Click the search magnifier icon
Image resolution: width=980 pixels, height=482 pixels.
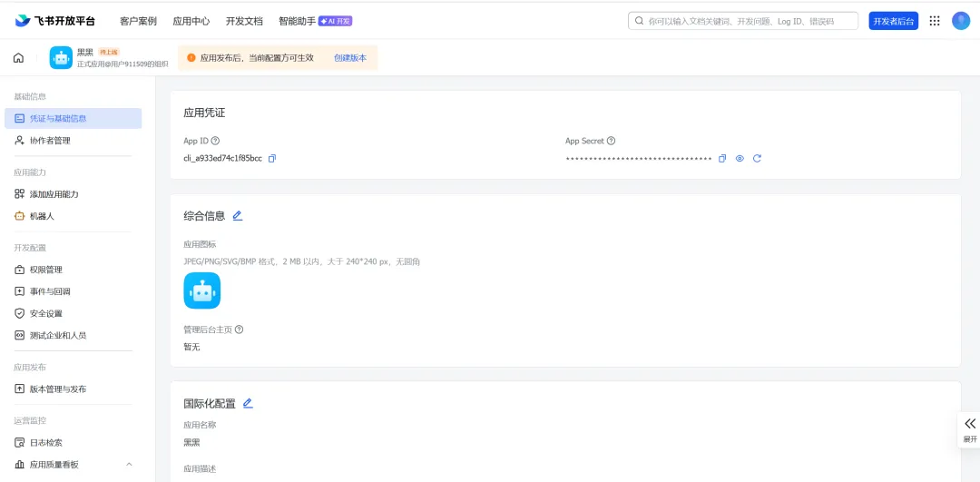pyautogui.click(x=639, y=21)
